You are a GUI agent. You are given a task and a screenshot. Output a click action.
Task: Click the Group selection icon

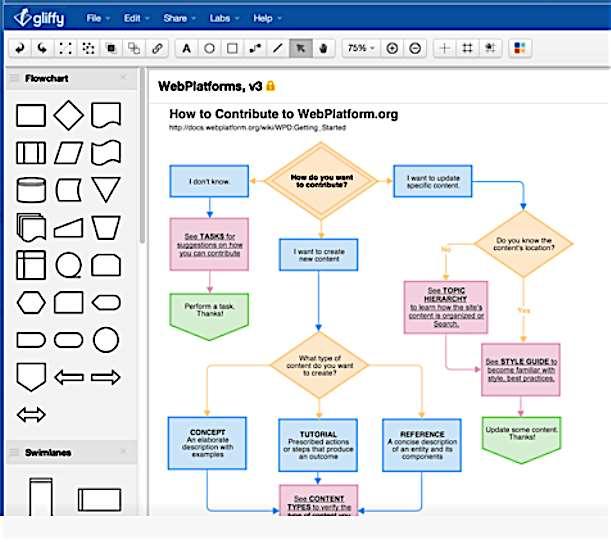point(65,48)
